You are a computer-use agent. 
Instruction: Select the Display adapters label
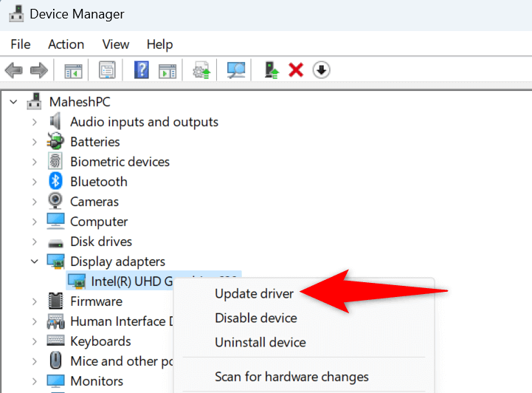(x=117, y=262)
